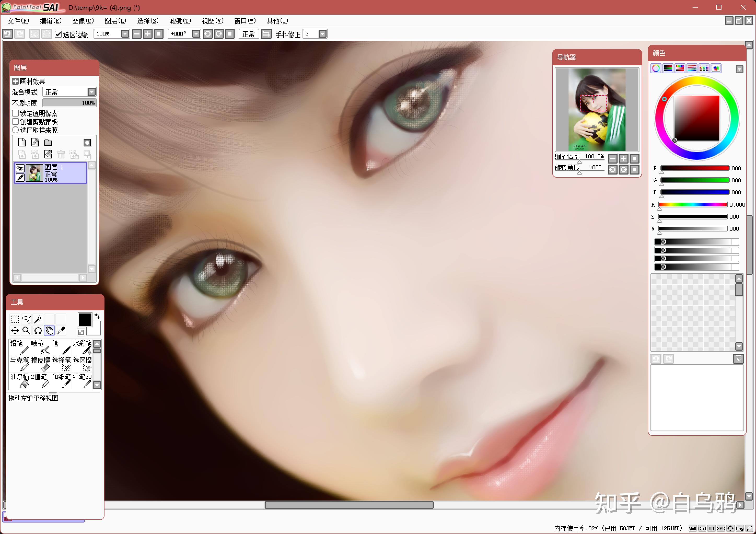
Task: Toggle the color wheel panel button
Action: point(656,68)
